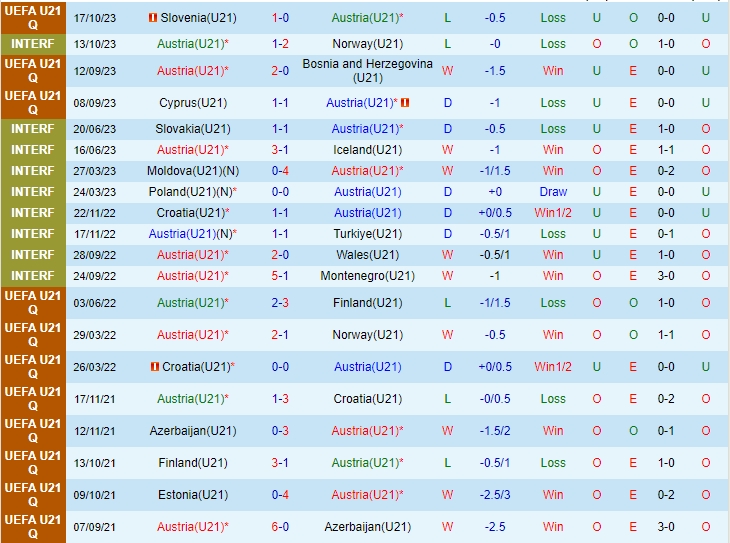Open the 6-0 score on 07/09/21
This screenshot has height=543, width=730.
click(x=280, y=527)
